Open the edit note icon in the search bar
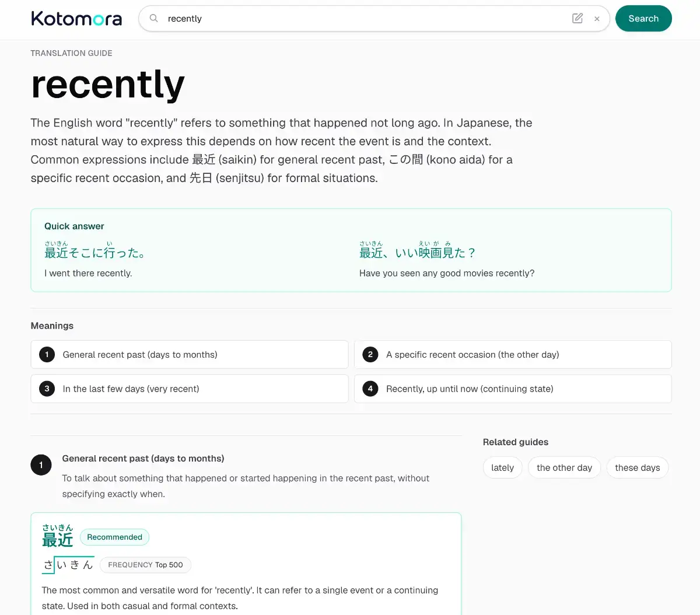The height and width of the screenshot is (615, 700). (x=577, y=18)
